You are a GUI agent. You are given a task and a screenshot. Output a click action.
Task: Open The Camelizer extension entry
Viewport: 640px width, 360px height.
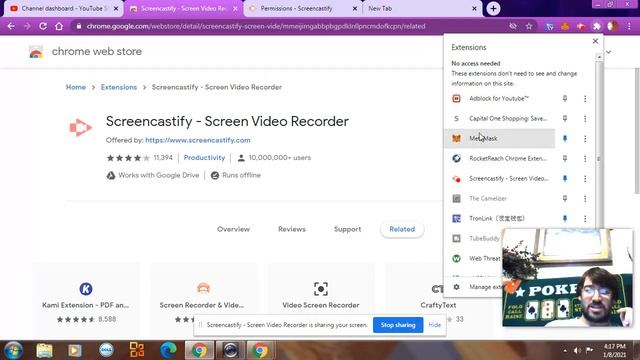pos(499,198)
